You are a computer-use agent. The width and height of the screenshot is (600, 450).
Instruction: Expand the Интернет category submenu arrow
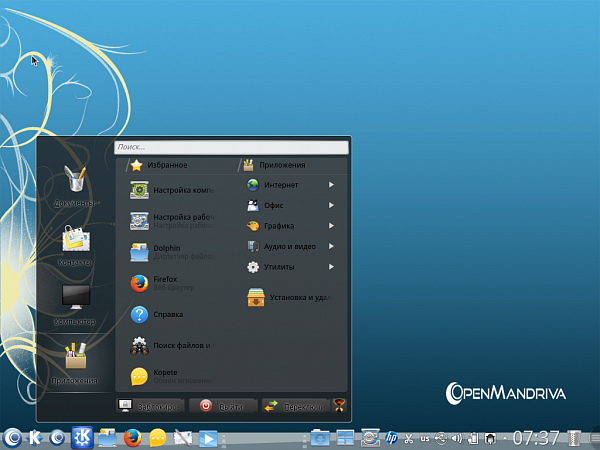[x=331, y=185]
